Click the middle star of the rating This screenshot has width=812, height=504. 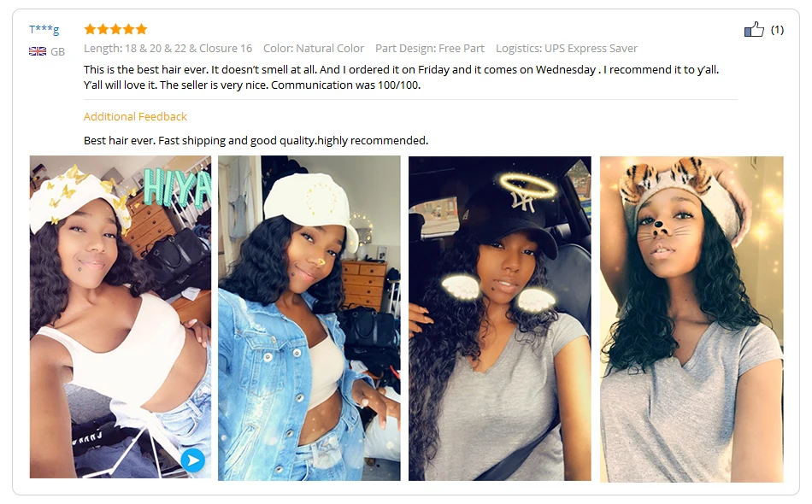[x=116, y=29]
